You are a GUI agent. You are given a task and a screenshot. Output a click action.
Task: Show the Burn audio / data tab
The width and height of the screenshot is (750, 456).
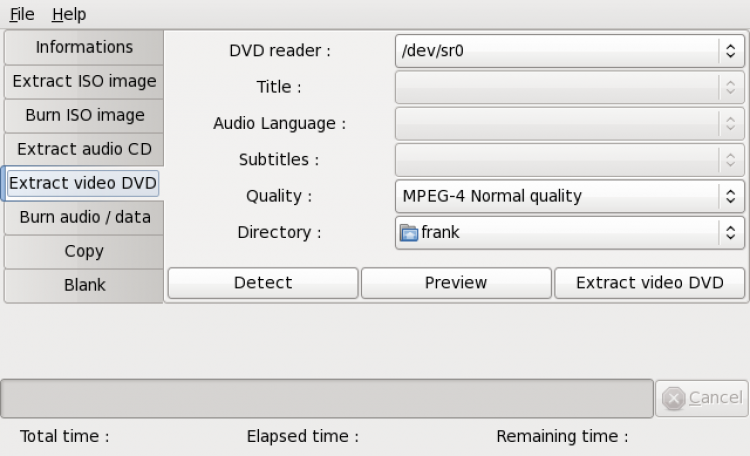coord(84,217)
